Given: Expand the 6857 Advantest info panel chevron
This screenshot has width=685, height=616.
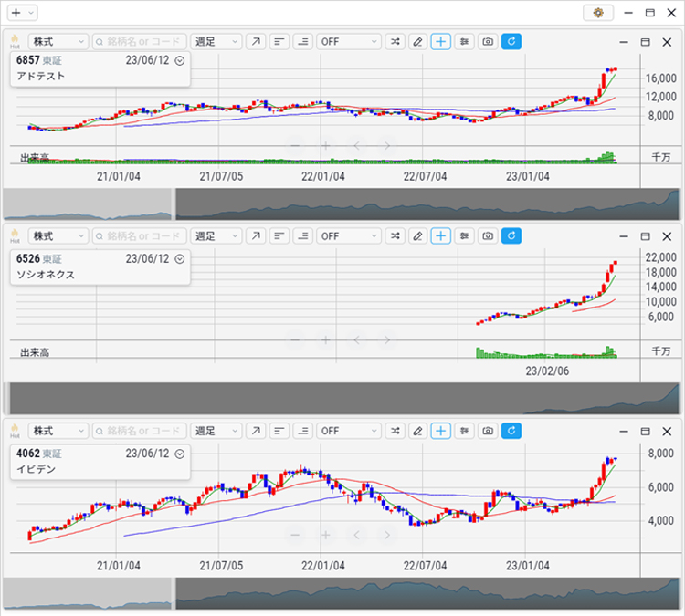Looking at the screenshot, I should (x=180, y=60).
